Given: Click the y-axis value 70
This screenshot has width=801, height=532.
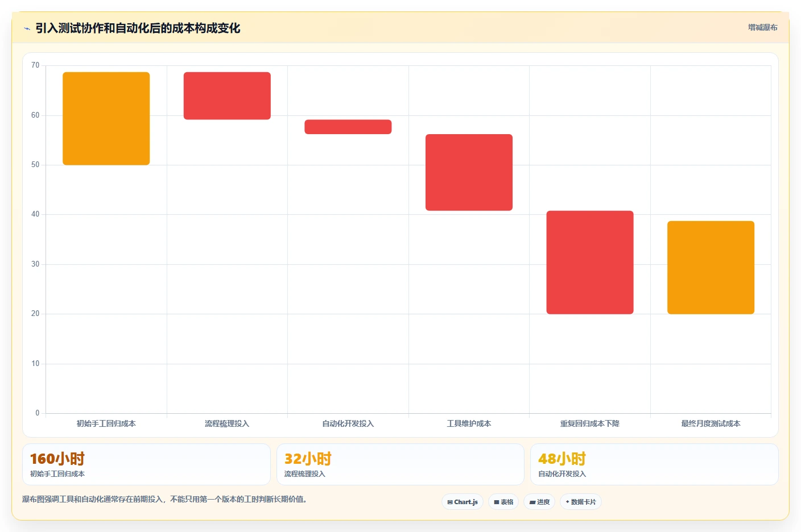Looking at the screenshot, I should [x=35, y=65].
